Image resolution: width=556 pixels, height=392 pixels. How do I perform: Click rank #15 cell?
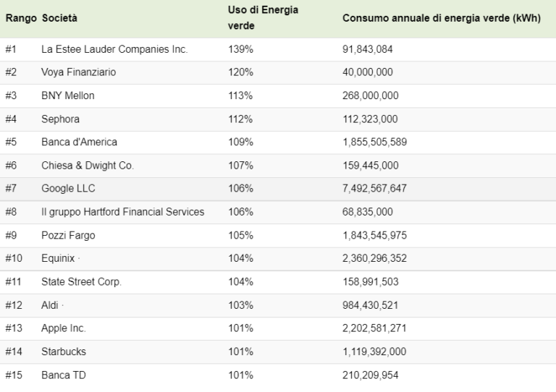tap(14, 375)
